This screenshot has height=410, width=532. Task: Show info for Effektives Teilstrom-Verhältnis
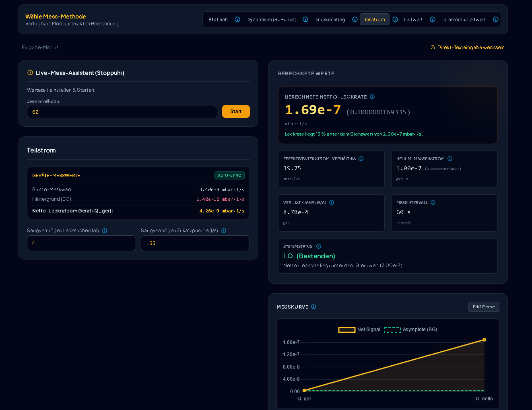[361, 159]
